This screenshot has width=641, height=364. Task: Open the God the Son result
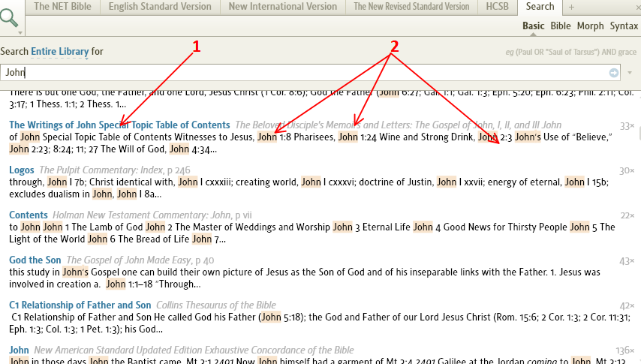[x=35, y=260]
